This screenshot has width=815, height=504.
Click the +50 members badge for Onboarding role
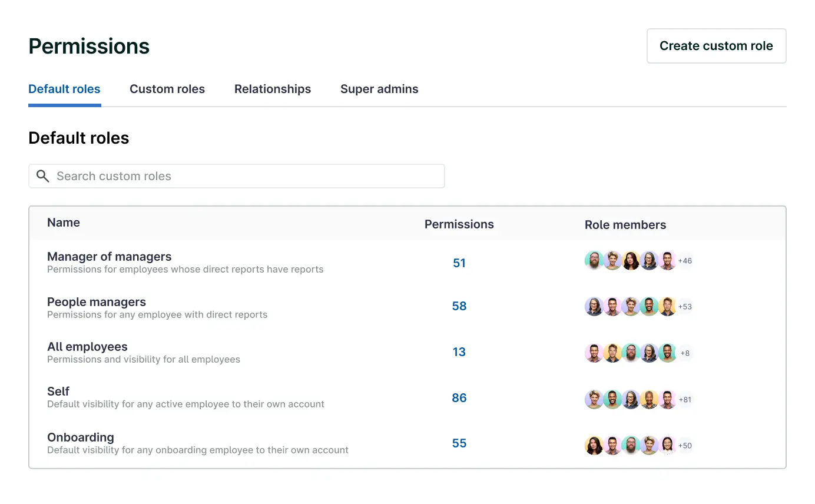[x=685, y=445]
